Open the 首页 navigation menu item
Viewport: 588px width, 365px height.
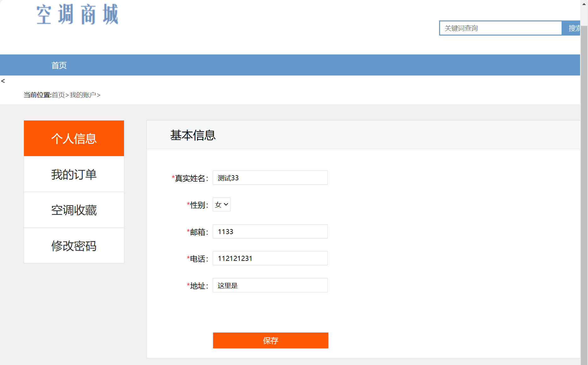[x=59, y=65]
